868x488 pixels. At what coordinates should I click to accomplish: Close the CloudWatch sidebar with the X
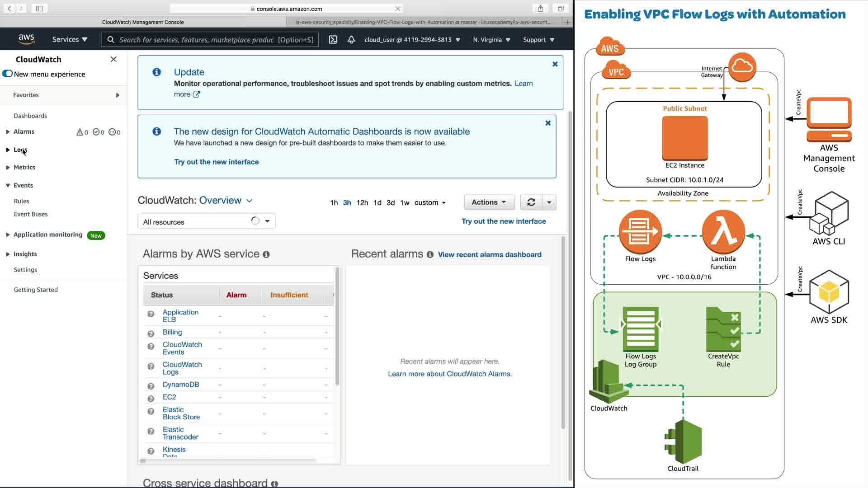click(113, 59)
